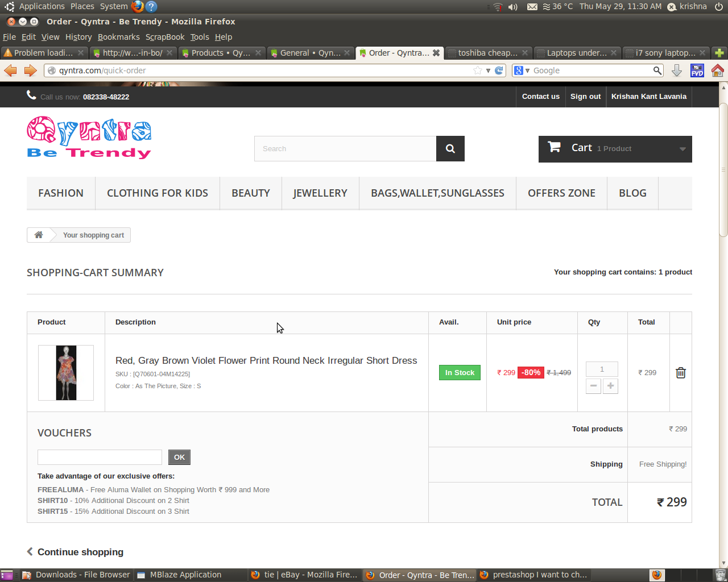Viewport: 728px width, 582px height.
Task: Open the URL history dropdown arrow
Action: [x=488, y=70]
